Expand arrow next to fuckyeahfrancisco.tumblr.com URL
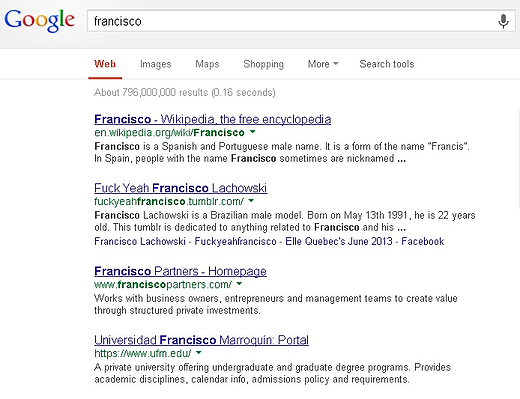Viewport: 520px width, 399px height. click(251, 201)
